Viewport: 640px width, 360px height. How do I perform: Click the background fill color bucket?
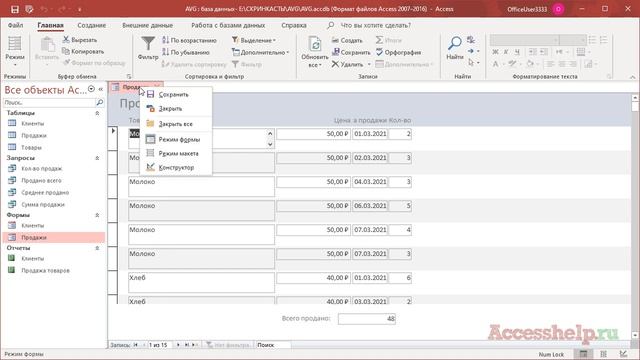(530, 64)
